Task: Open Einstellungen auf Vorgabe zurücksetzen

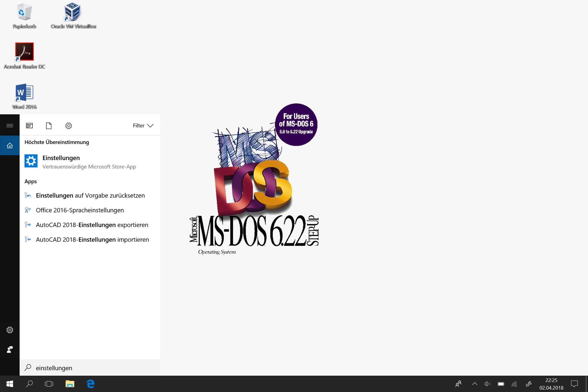Action: pyautogui.click(x=90, y=195)
